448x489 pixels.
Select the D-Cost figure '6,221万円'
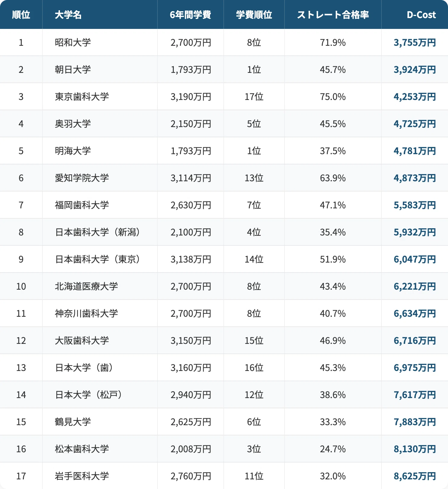(x=415, y=286)
